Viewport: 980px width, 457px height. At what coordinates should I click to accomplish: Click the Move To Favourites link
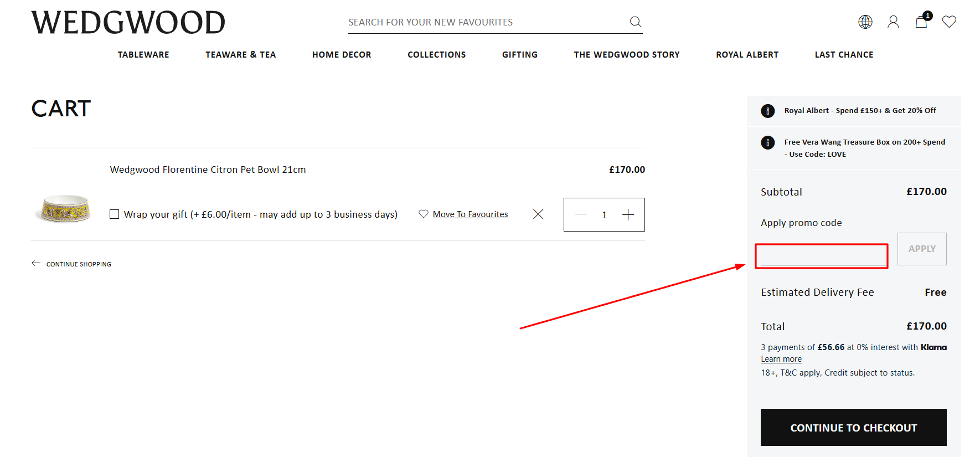470,214
